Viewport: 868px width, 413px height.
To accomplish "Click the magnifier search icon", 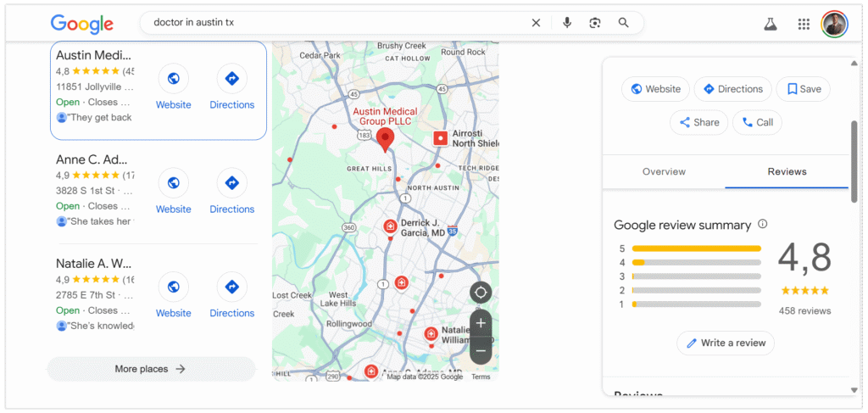I will (624, 23).
